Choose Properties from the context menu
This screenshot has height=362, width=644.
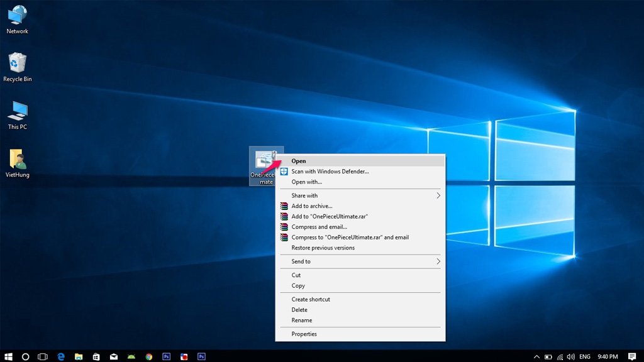(304, 334)
